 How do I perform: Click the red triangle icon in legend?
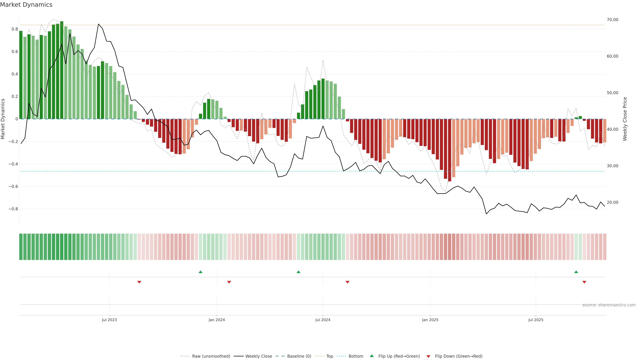(428, 356)
